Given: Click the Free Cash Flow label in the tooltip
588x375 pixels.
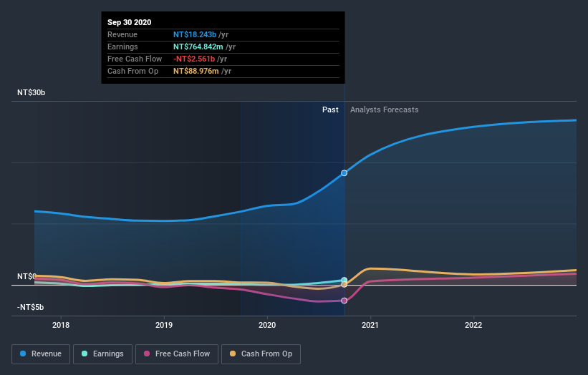Looking at the screenshot, I should tap(135, 59).
